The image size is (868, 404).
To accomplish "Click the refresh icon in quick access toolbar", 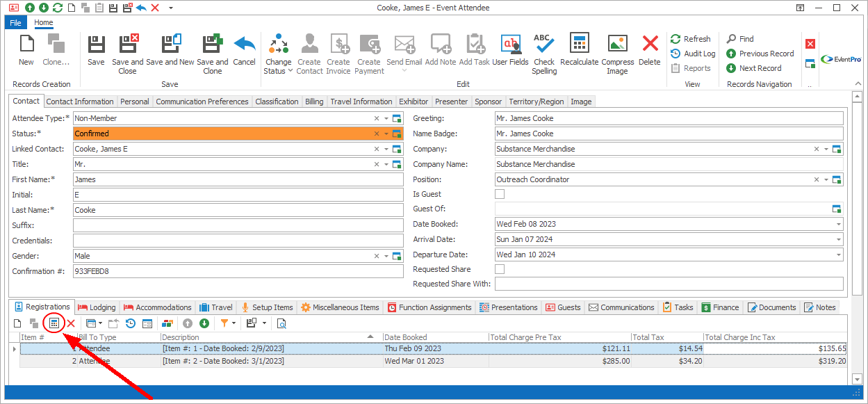I will pos(58,8).
